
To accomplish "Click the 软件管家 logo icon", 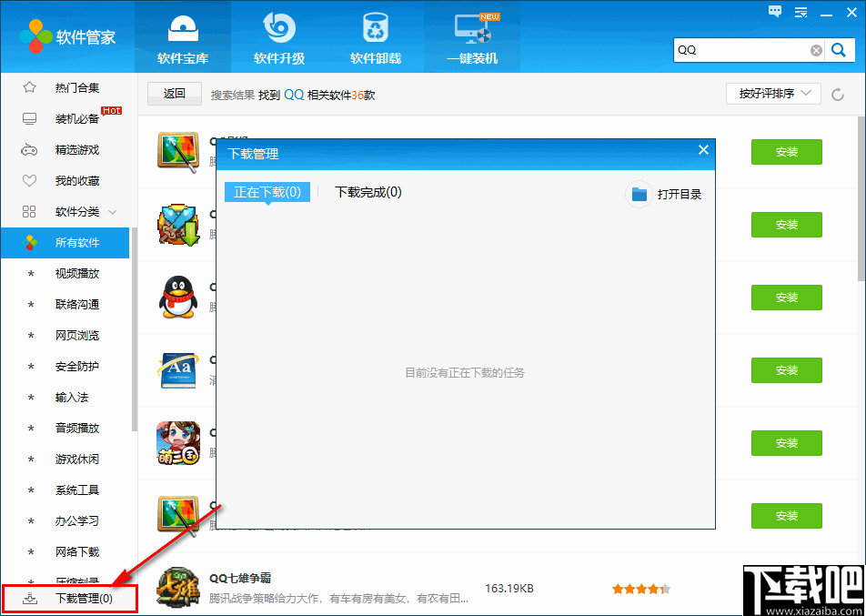I will (36, 36).
